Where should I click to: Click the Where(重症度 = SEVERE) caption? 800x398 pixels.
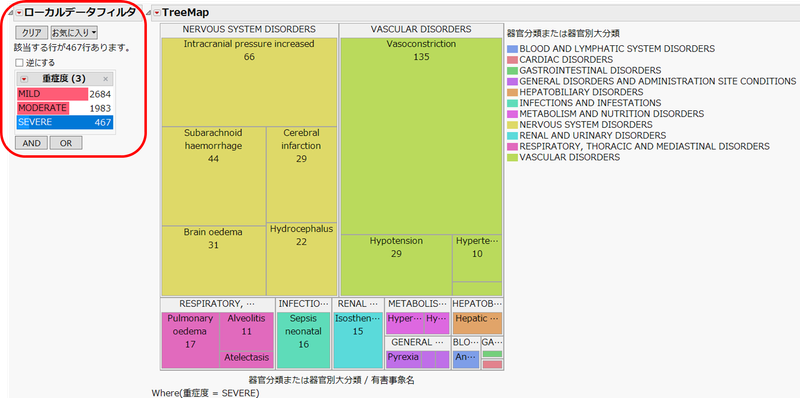206,393
